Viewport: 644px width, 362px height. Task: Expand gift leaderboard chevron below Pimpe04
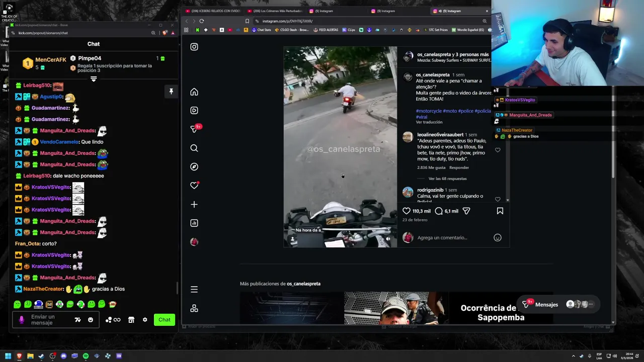pos(94,79)
